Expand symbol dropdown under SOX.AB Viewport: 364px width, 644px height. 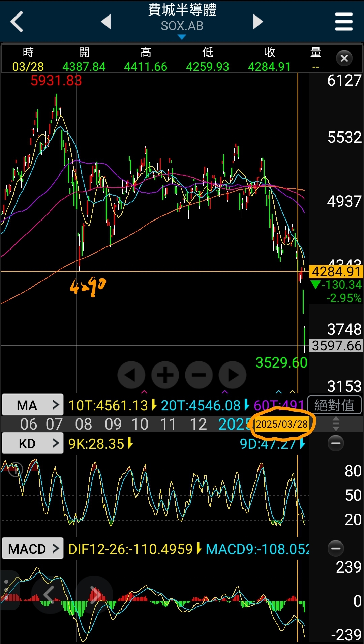(182, 37)
